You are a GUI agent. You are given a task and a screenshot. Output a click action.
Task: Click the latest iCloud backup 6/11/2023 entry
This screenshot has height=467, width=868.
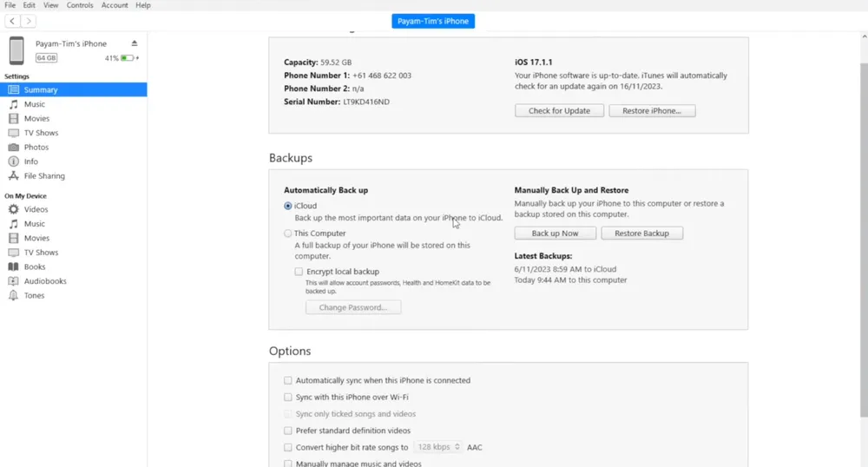click(x=565, y=269)
